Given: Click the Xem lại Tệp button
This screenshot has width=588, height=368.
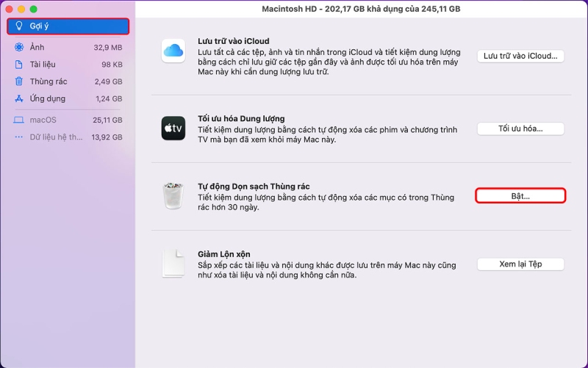Looking at the screenshot, I should [520, 264].
